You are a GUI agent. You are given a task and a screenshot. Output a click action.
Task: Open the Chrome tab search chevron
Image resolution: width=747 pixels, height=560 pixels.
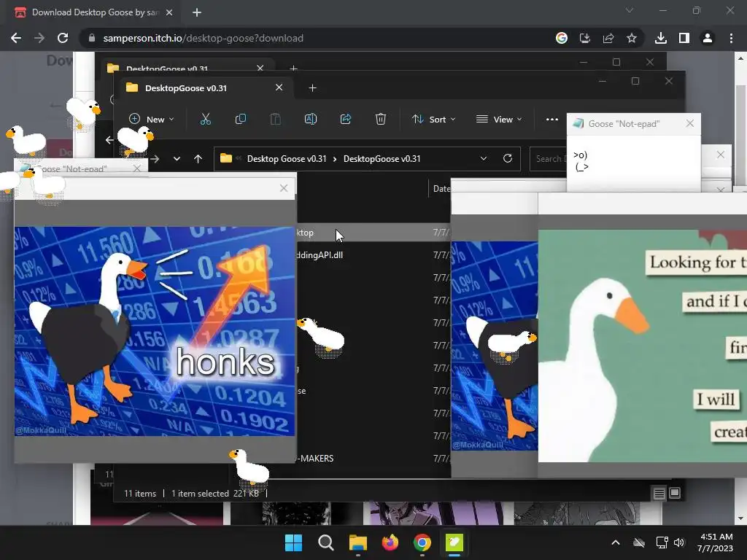tap(630, 10)
